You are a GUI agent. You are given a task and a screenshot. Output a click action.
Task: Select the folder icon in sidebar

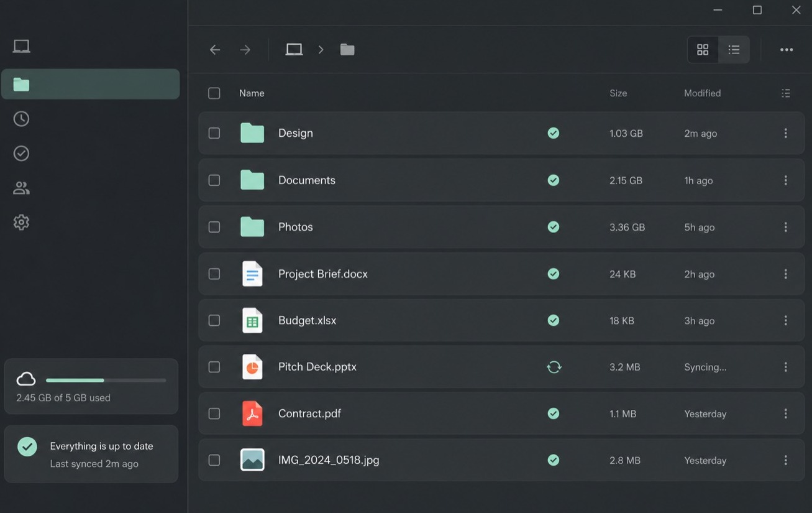click(22, 84)
